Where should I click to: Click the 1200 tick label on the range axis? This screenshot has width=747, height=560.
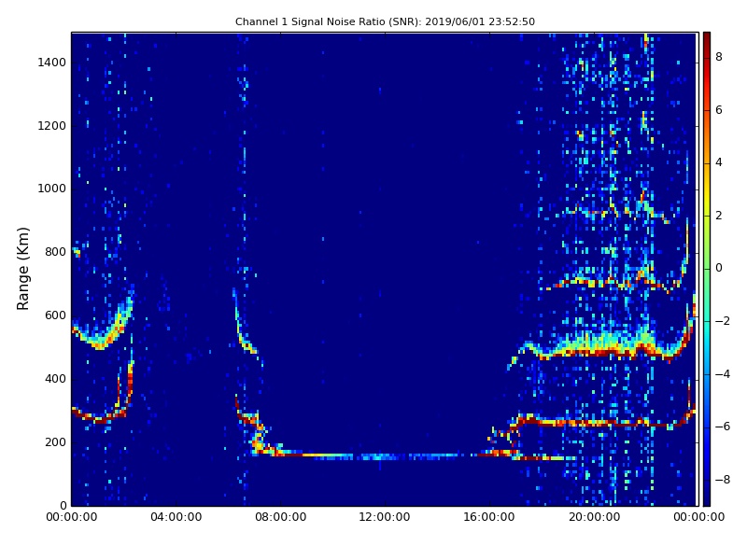coord(52,126)
